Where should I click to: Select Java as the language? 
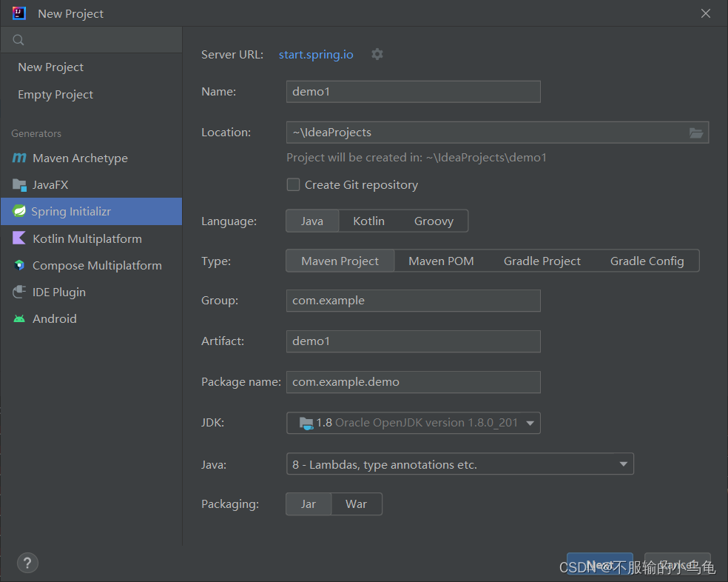[x=312, y=221]
